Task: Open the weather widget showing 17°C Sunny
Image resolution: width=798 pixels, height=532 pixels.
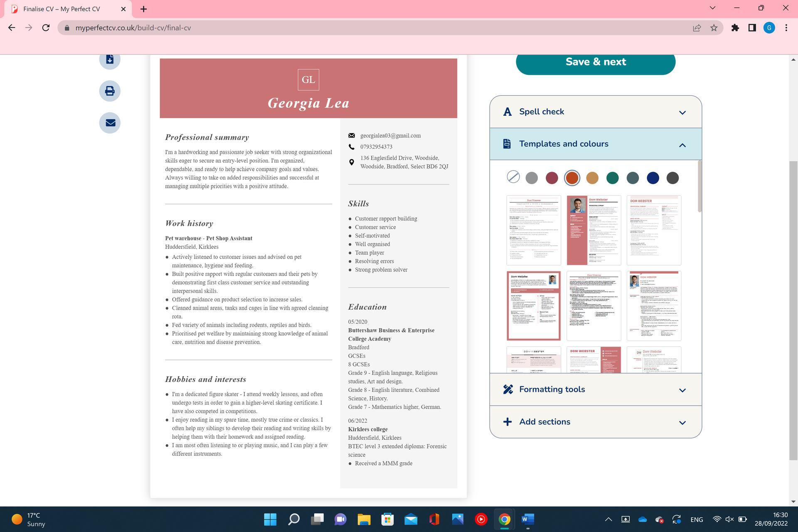Action: click(29, 520)
